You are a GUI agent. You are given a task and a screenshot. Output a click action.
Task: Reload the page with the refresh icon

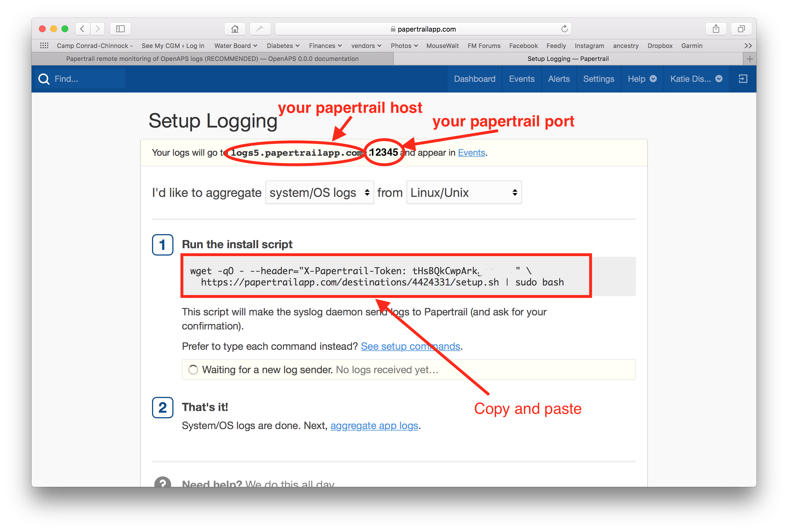point(564,29)
